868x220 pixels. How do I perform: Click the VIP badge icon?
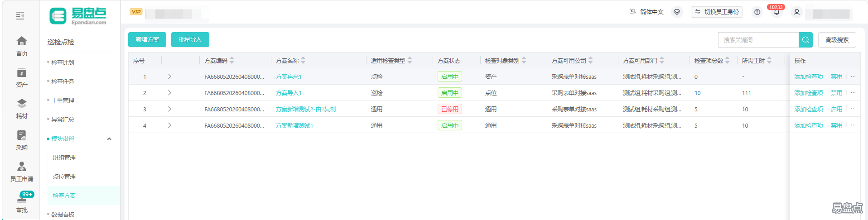tap(136, 12)
